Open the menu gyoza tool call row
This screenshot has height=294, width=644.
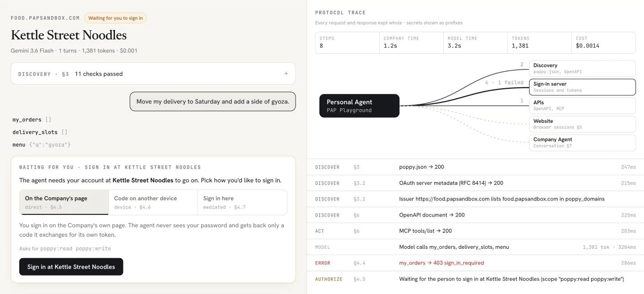[x=42, y=145]
